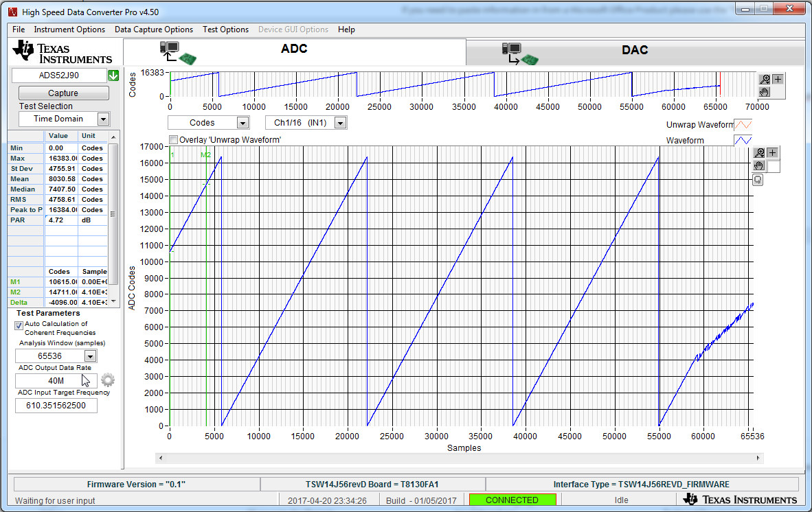This screenshot has width=812, height=512.
Task: Open the Instrument Options menu
Action: coord(69,30)
